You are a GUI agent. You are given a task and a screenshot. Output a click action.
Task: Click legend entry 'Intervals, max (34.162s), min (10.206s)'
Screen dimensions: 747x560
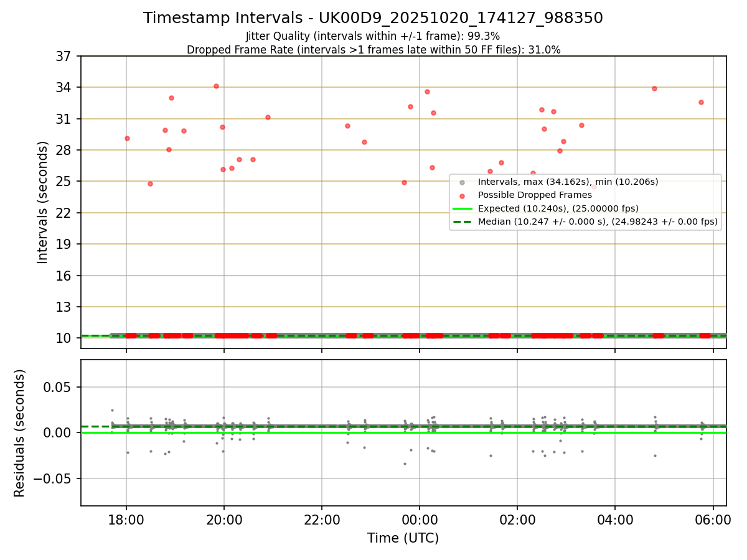[x=568, y=182]
